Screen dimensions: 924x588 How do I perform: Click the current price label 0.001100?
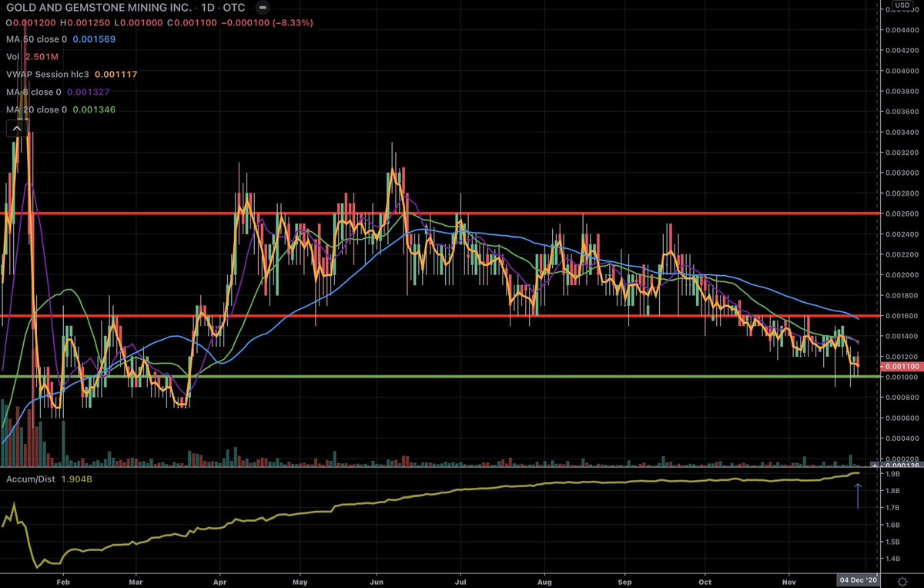(x=900, y=367)
